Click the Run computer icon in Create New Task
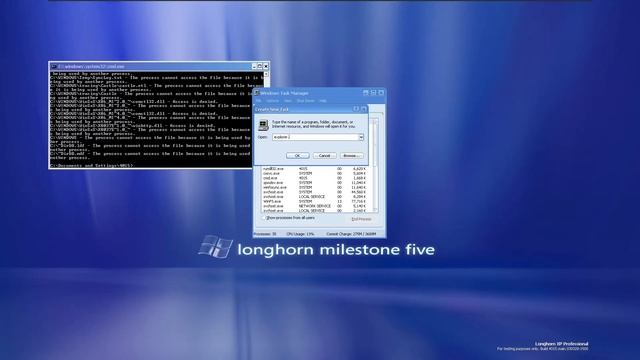 click(264, 125)
